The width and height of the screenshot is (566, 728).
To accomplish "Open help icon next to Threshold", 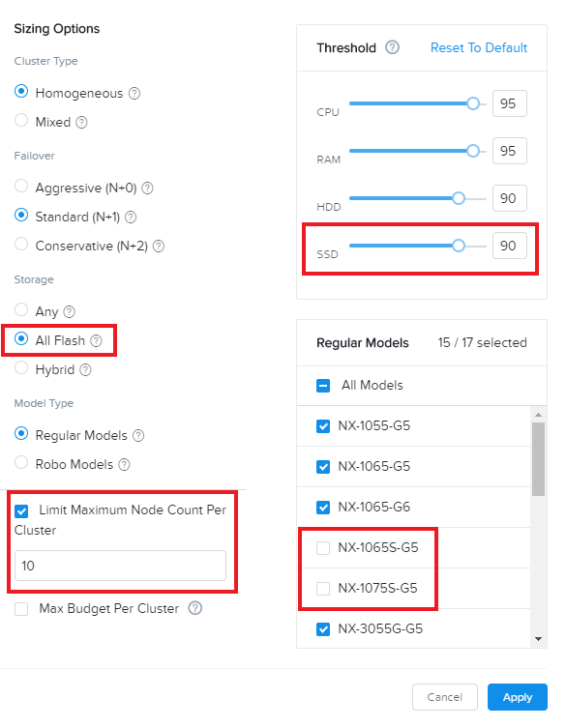I will click(392, 47).
